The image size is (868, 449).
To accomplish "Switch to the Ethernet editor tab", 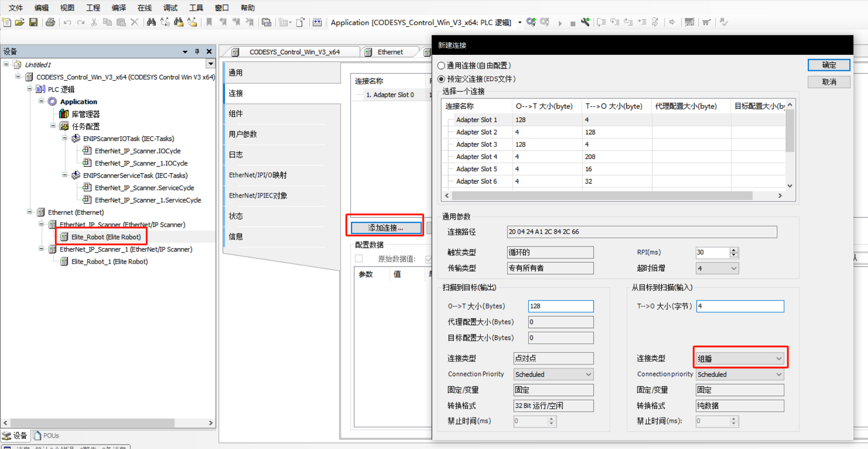I will click(390, 52).
